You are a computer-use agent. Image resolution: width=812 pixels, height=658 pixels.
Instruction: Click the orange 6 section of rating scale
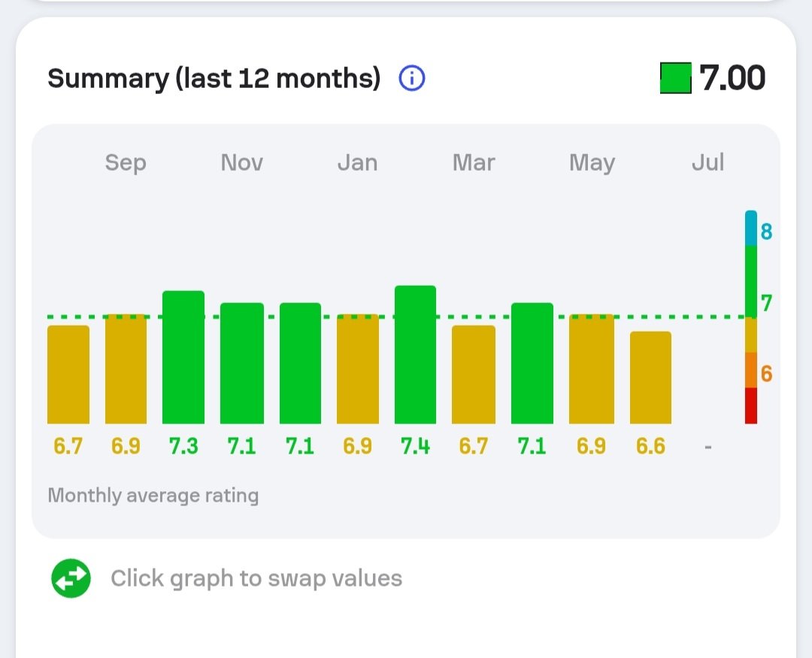(x=751, y=371)
